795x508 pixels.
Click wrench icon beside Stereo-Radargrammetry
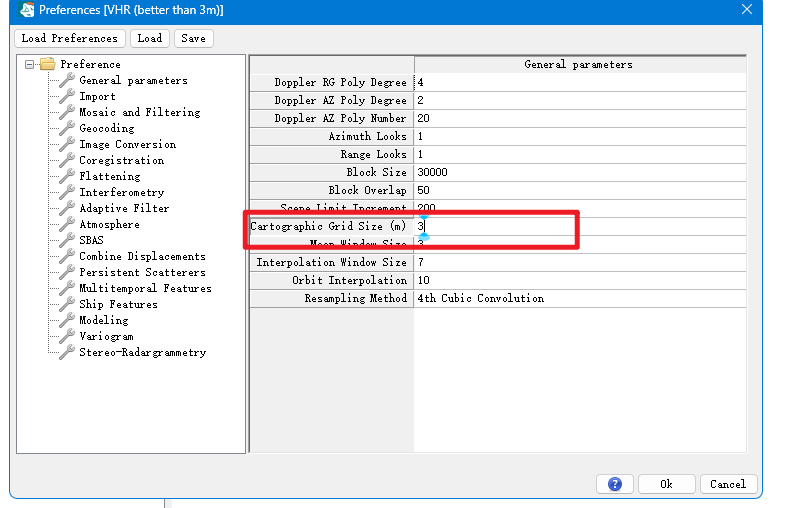coord(67,352)
